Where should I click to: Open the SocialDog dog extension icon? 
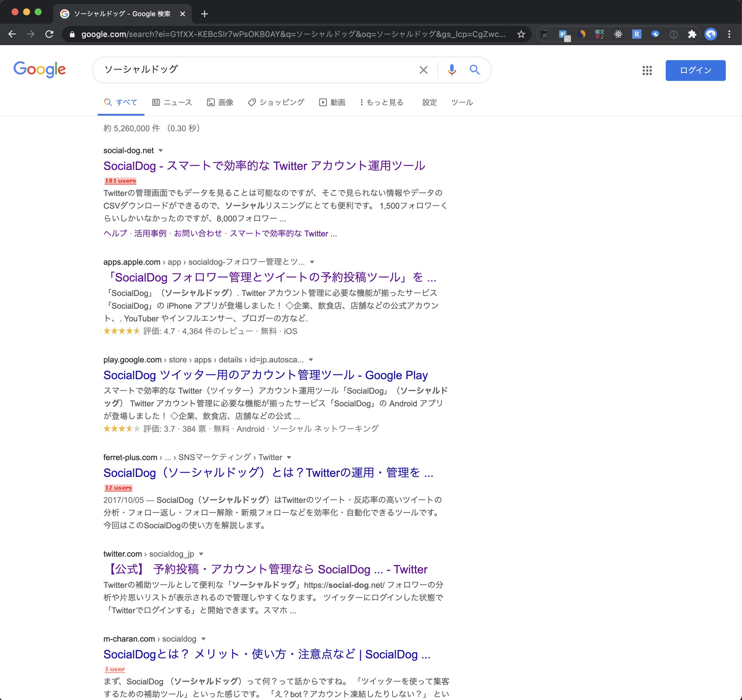(655, 34)
